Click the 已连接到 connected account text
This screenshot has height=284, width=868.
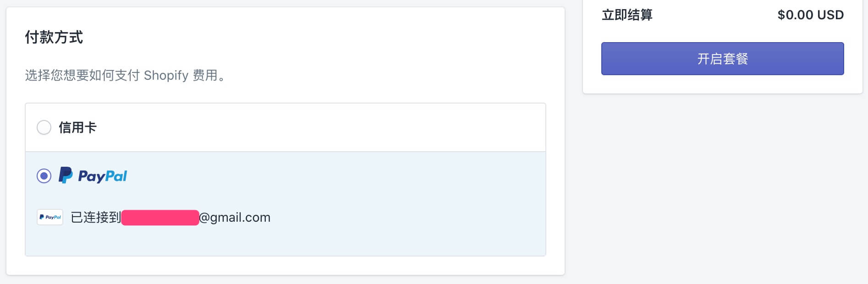point(96,217)
